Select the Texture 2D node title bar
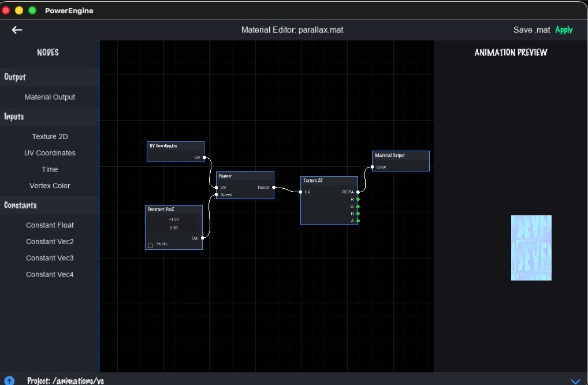The image size is (588, 385). [329, 181]
